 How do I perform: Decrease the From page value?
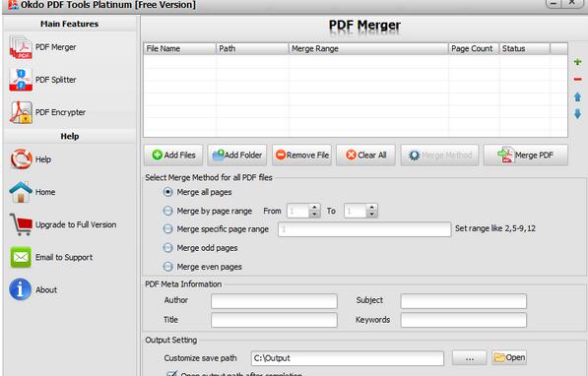[314, 215]
